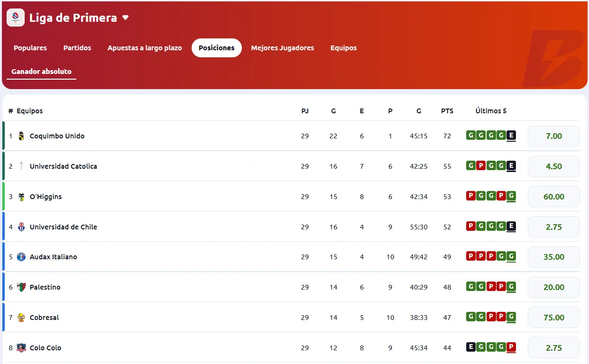
Task: Go to Apuestas a largo plazo tab
Action: pos(145,48)
